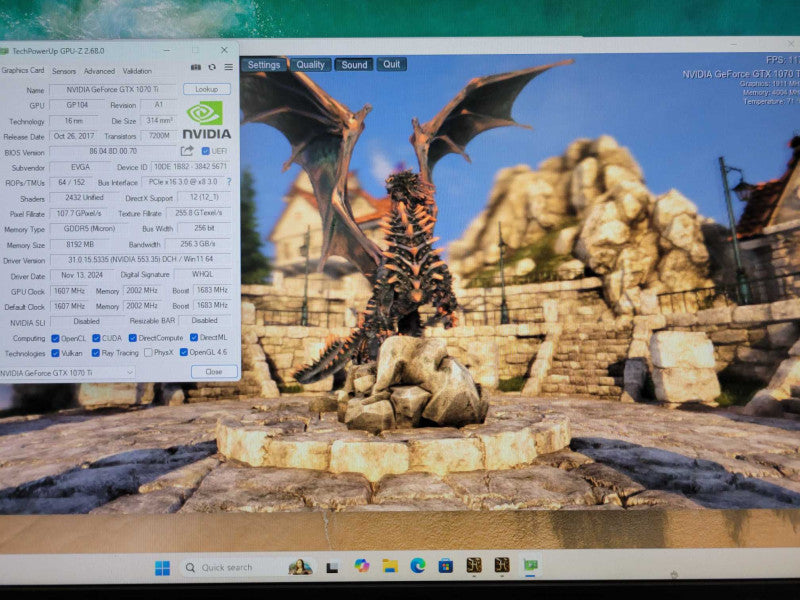Click the GPU field value GP104
This screenshot has width=800, height=600.
[x=77, y=105]
